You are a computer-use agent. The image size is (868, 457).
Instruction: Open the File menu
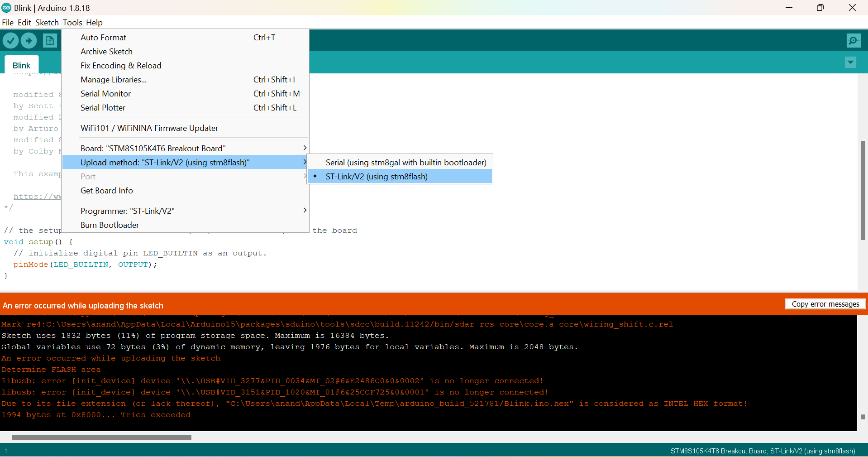point(8,23)
